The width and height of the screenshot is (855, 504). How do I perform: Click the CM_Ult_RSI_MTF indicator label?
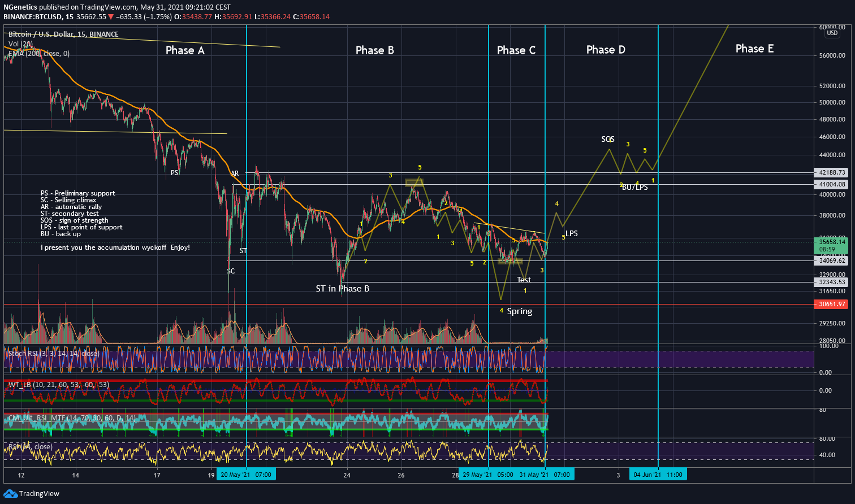[72, 418]
